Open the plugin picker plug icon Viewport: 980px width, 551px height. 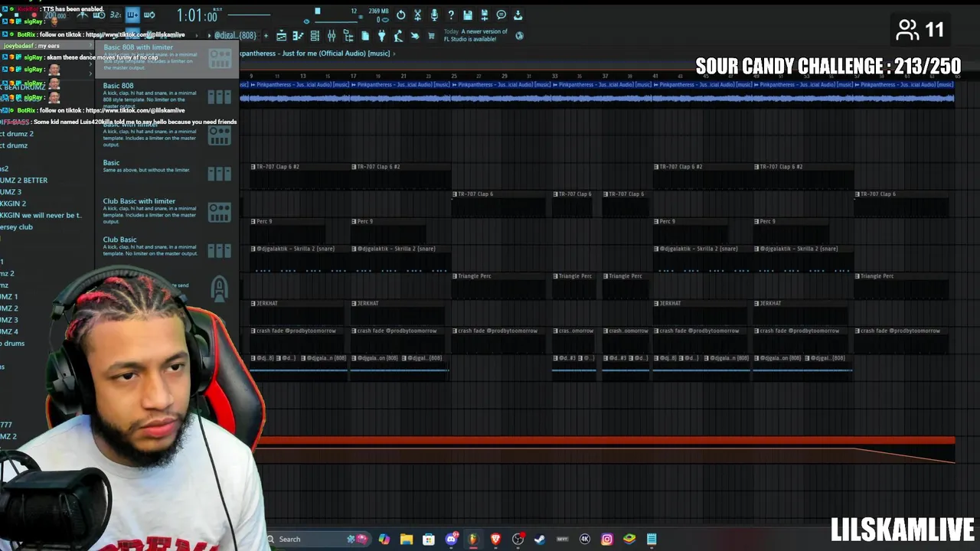[381, 36]
